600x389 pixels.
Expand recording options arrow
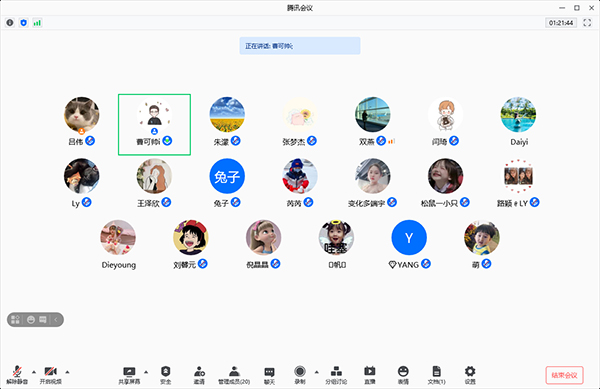coord(316,372)
